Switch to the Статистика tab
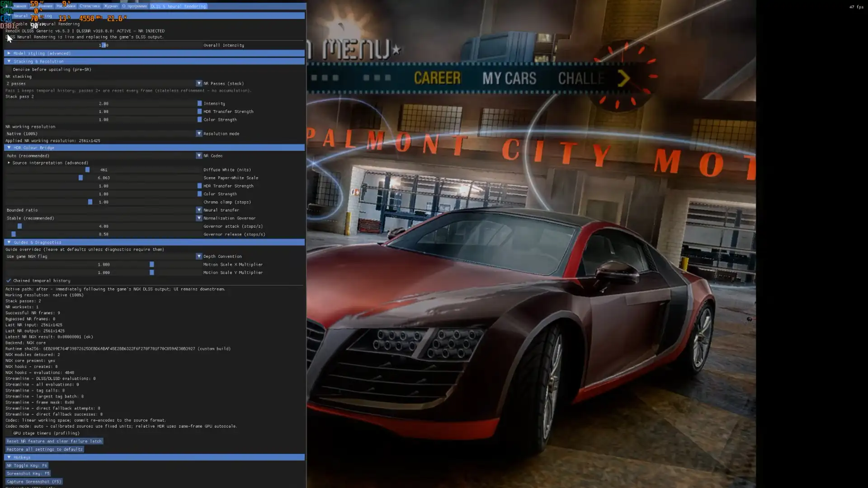 (90, 6)
